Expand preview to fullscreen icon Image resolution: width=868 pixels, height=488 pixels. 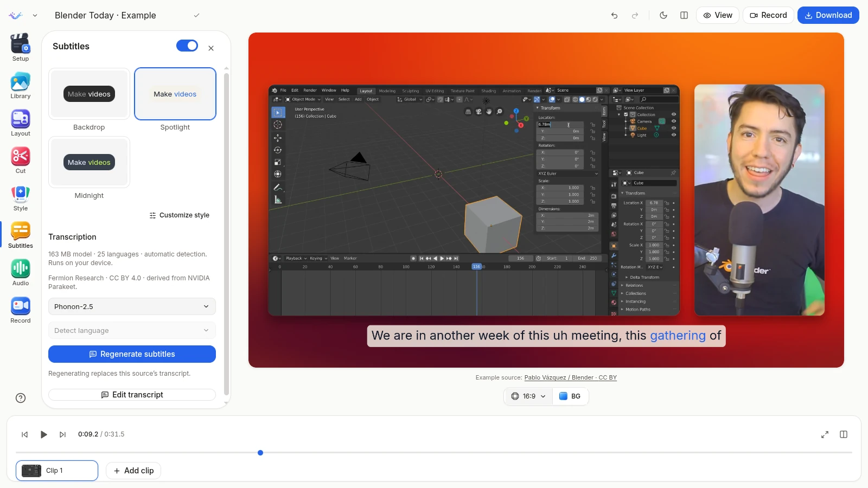(x=825, y=434)
